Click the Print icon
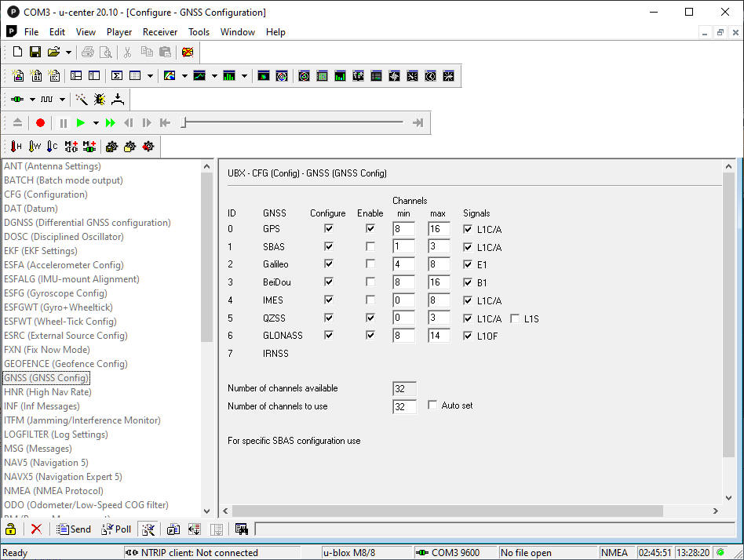Image resolution: width=744 pixels, height=560 pixels. point(87,52)
